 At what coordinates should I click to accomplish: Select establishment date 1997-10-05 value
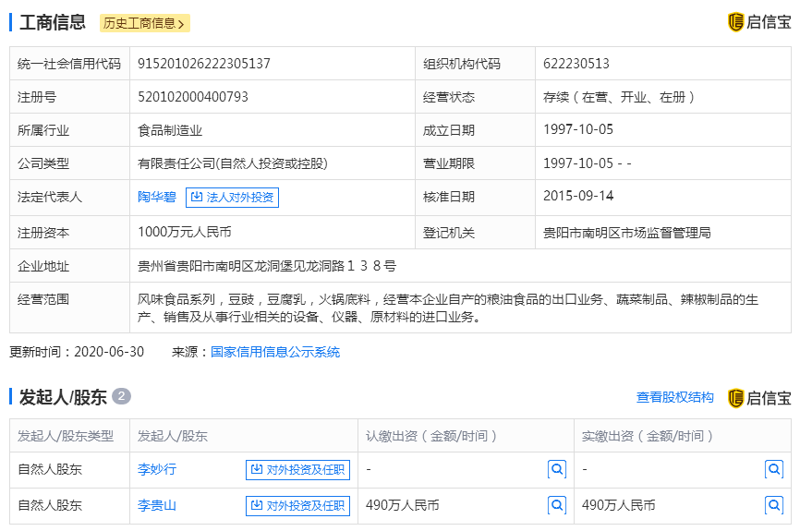(578, 129)
